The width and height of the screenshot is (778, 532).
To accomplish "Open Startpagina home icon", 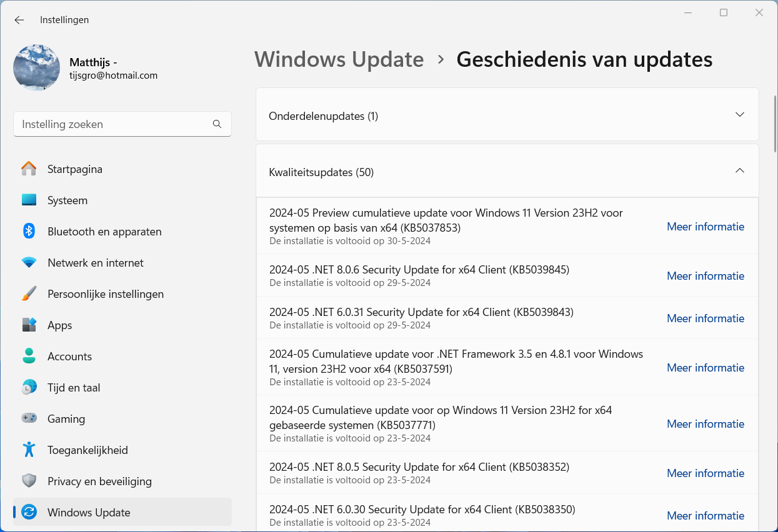I will tap(29, 169).
